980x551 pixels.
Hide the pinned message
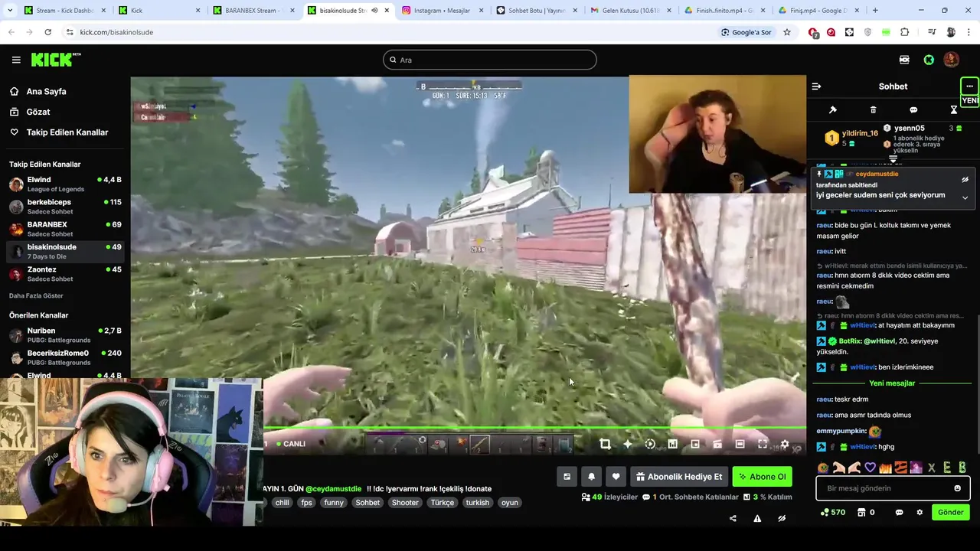click(x=965, y=180)
